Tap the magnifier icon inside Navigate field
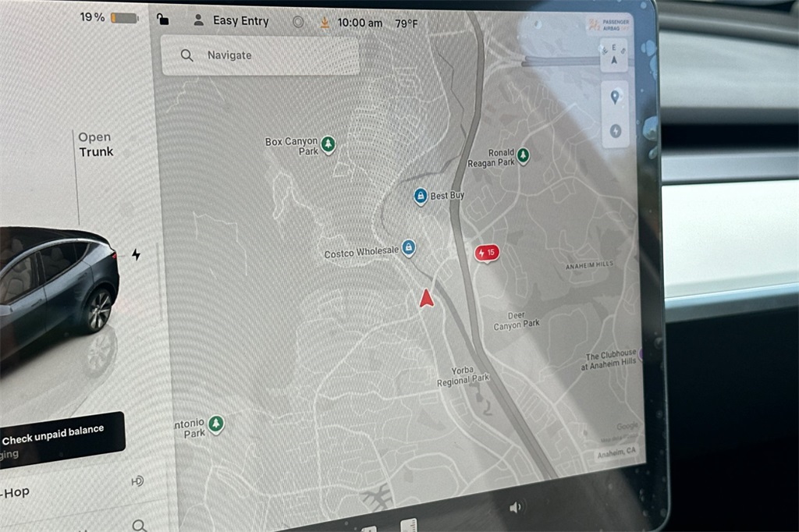Viewport: 799px width, 532px height. (187, 55)
